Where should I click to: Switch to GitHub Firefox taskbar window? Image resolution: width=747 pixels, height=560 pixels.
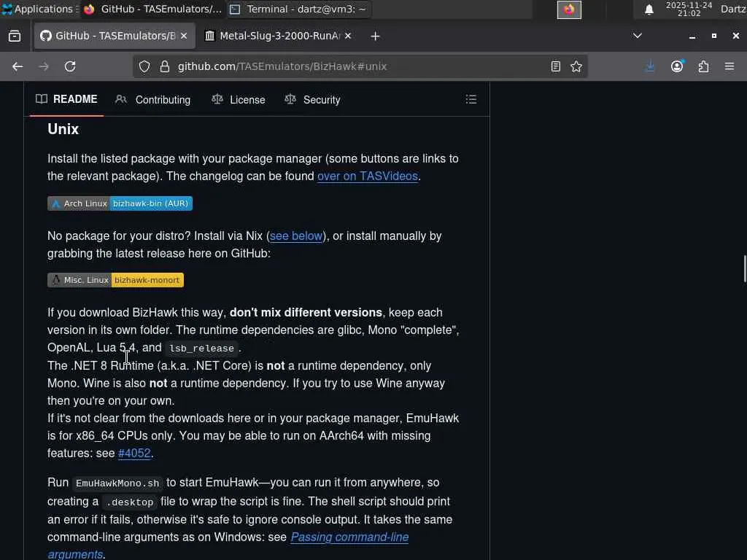click(152, 9)
